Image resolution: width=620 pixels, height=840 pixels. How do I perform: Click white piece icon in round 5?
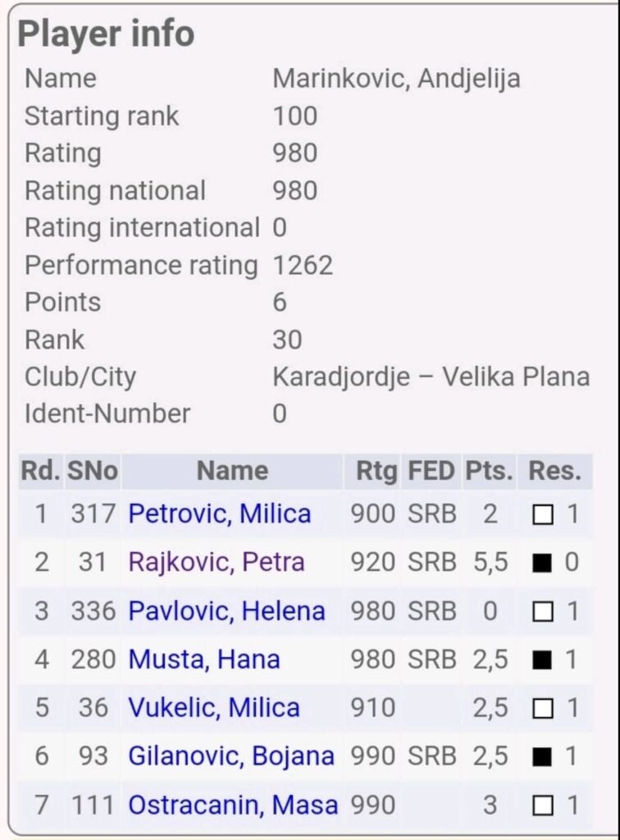click(x=542, y=709)
